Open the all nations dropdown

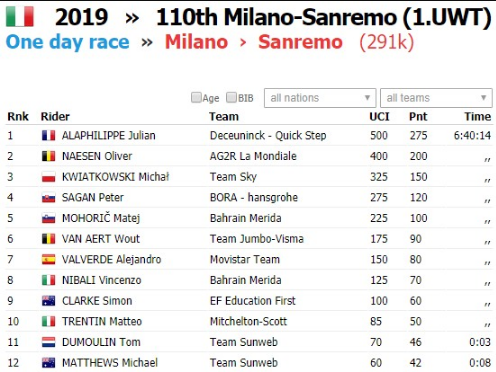pyautogui.click(x=320, y=98)
